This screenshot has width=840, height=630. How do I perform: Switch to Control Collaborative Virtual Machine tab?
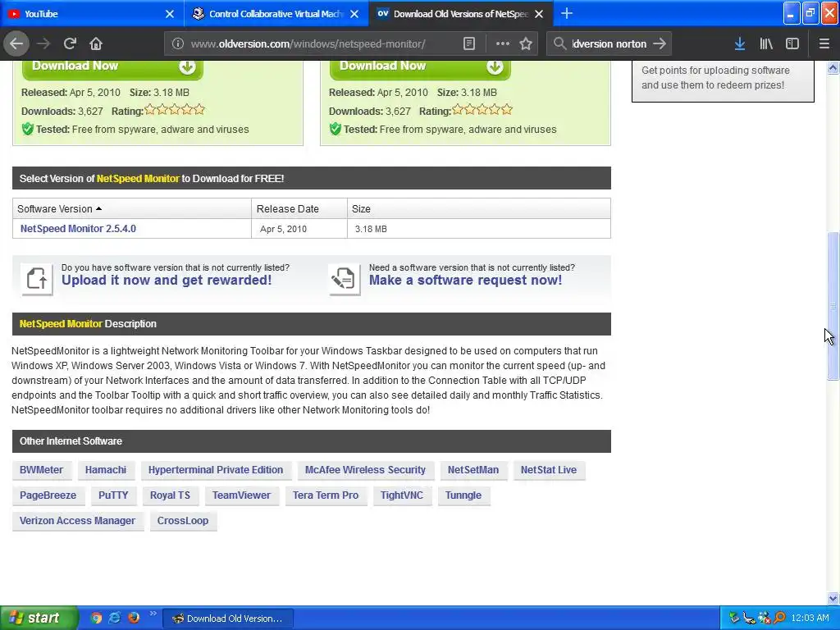pos(276,14)
